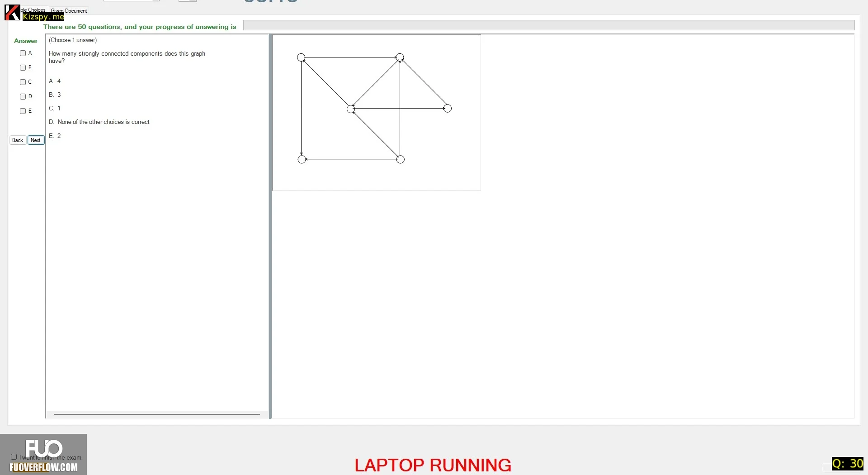
Task: Click the 'LAPTOP RUNNING' status text
Action: pos(433,465)
